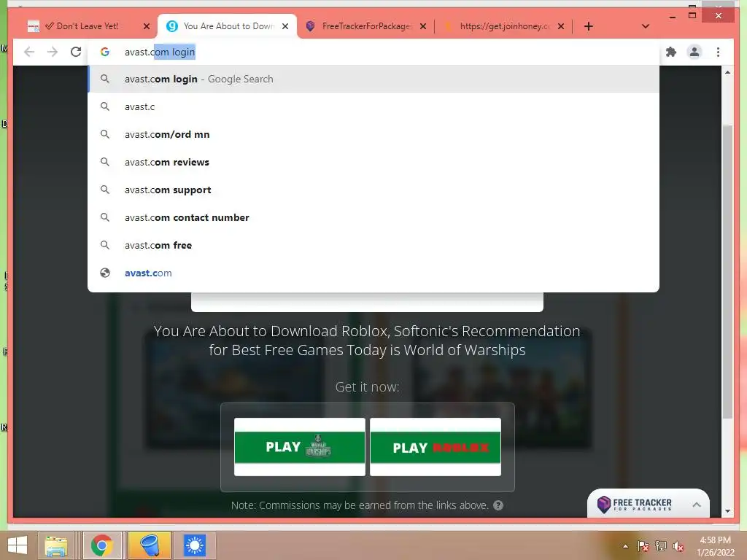Maximize the Chrome window
The width and height of the screenshot is (747, 560).
coord(692,15)
